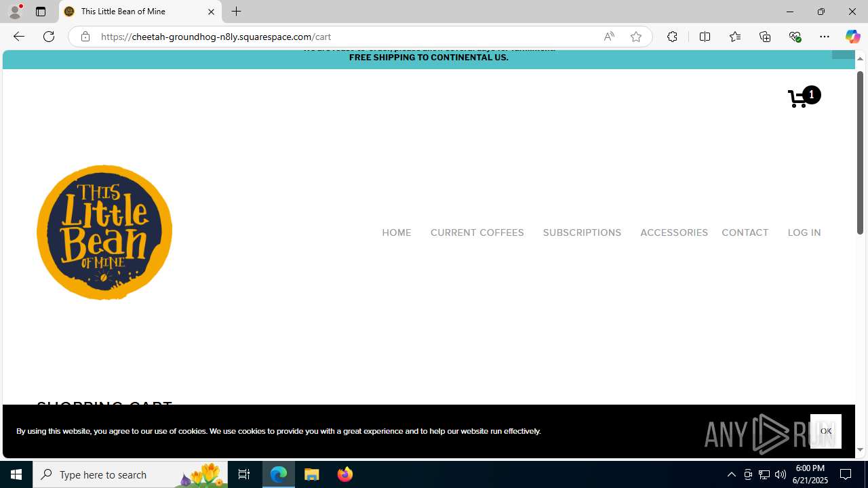Image resolution: width=868 pixels, height=488 pixels.
Task: Toggle Split screen view
Action: point(705,37)
